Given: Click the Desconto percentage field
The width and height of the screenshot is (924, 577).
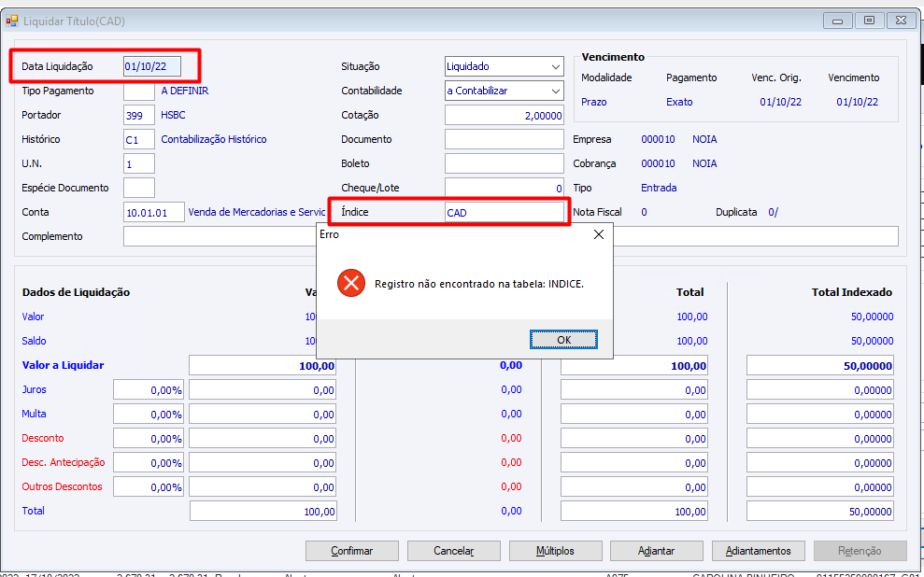Looking at the screenshot, I should coord(149,438).
